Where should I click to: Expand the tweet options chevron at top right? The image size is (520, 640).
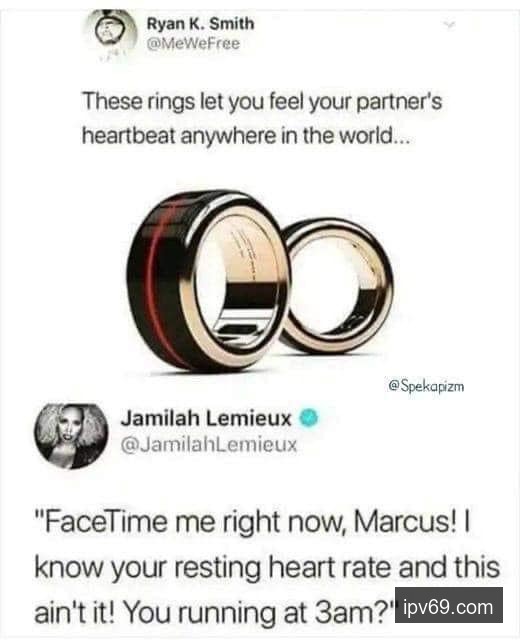(x=449, y=25)
